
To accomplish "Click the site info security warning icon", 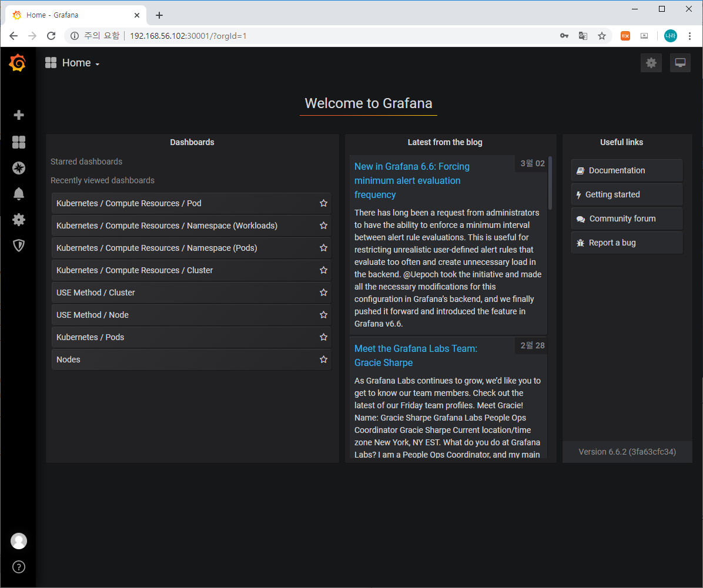I will pyautogui.click(x=75, y=36).
